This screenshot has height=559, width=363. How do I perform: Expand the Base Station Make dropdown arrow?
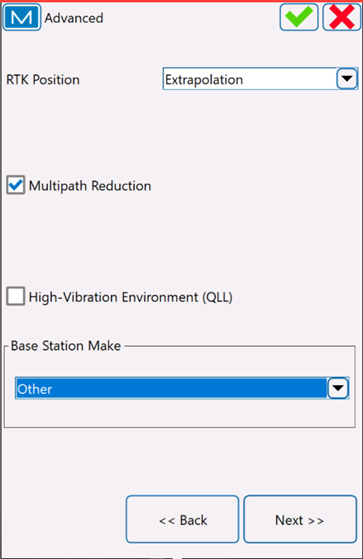[x=338, y=388]
